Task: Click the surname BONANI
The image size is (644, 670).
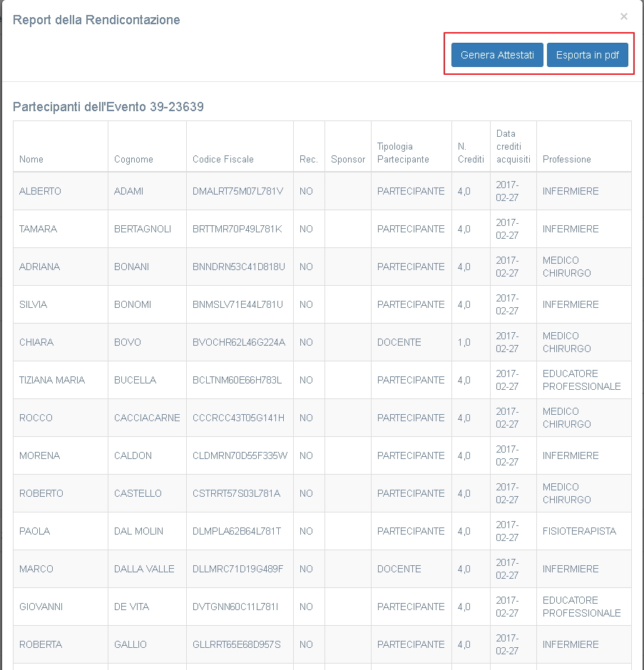Action: [132, 267]
